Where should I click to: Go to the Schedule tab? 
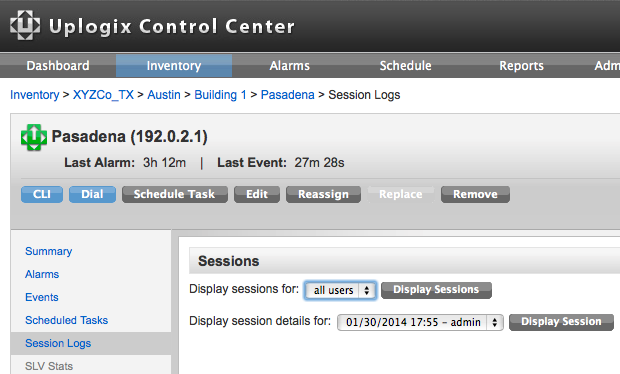pyautogui.click(x=405, y=66)
